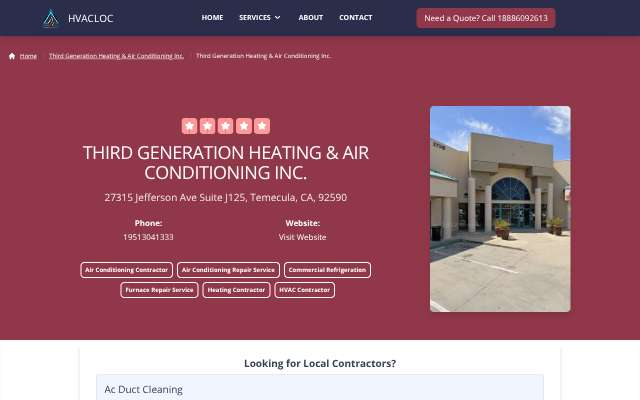Select the Furnace Repair Service tag
The image size is (640, 400).
point(159,290)
